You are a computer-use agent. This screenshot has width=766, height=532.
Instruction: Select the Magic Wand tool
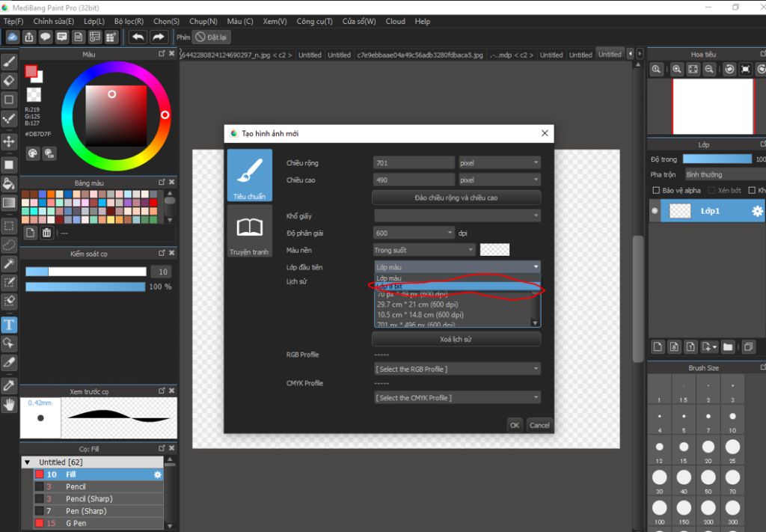pos(9,264)
